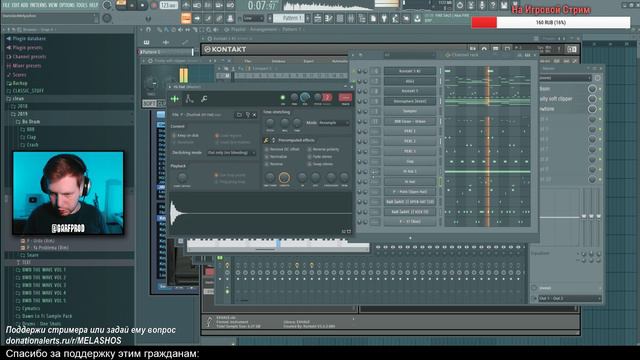Toggle the loop recording icon
This screenshot has width=640, height=360.
coord(231,6)
